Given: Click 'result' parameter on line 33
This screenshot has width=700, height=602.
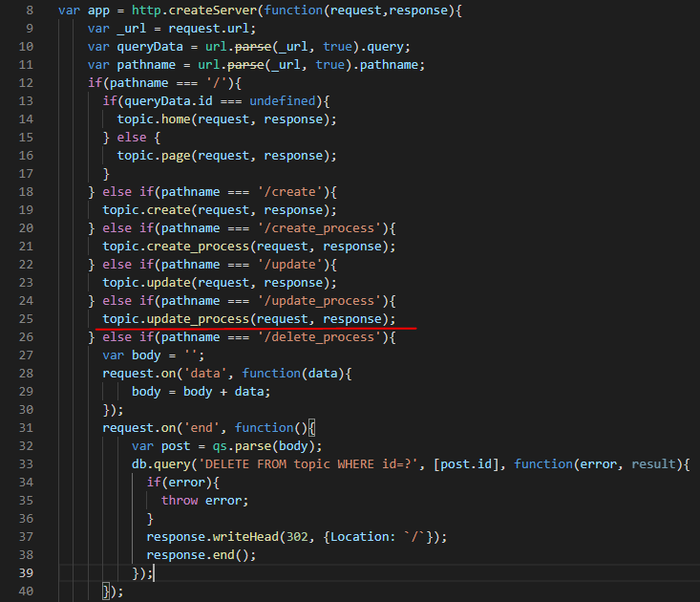Looking at the screenshot, I should (x=653, y=464).
